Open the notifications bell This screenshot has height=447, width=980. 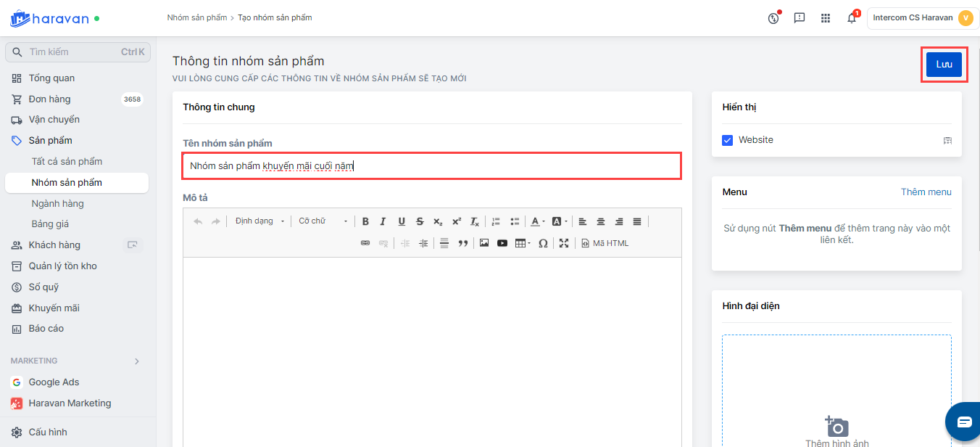point(852,18)
